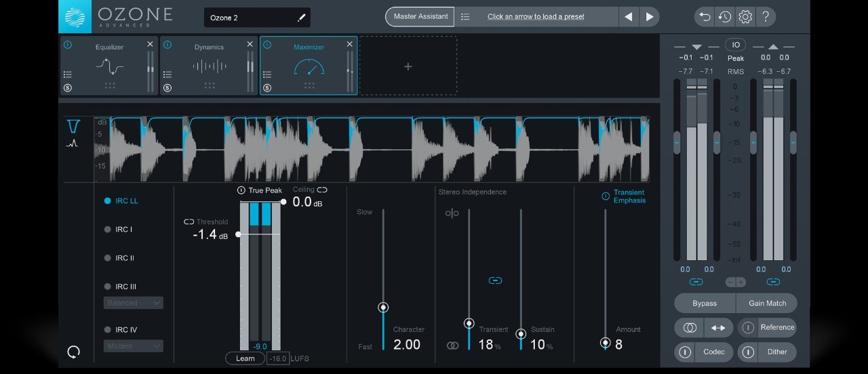Image resolution: width=868 pixels, height=374 pixels.
Task: Toggle the Dither power button
Action: [749, 352]
